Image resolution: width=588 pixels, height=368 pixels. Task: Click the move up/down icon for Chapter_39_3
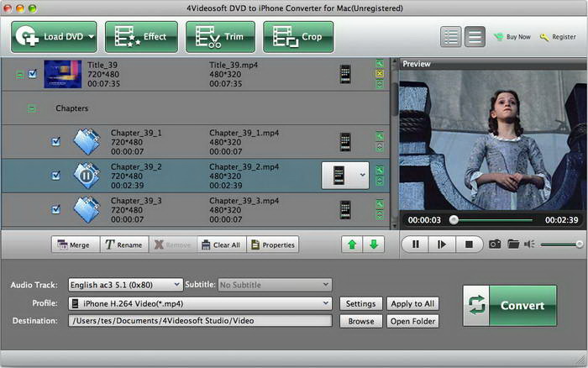coord(380,215)
